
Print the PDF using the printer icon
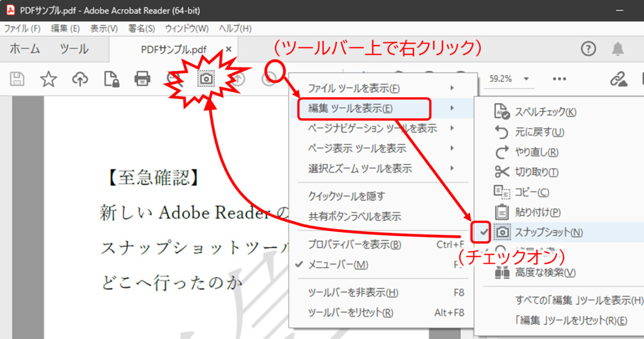[x=143, y=79]
